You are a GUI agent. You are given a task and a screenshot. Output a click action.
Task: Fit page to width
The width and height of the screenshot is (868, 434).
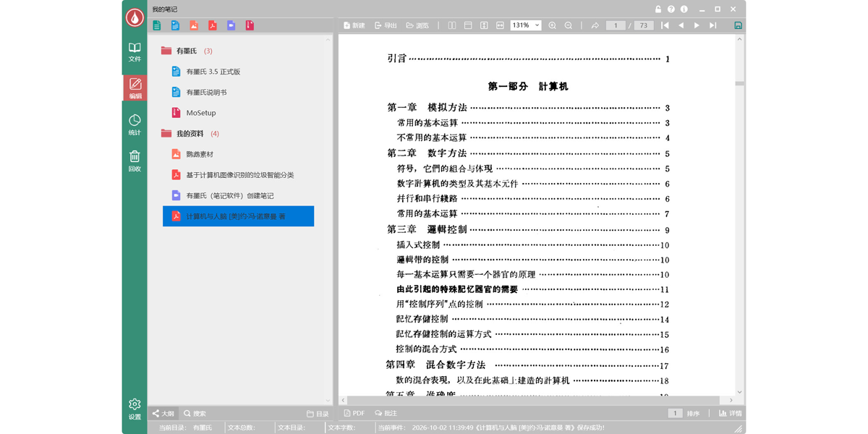click(x=500, y=25)
